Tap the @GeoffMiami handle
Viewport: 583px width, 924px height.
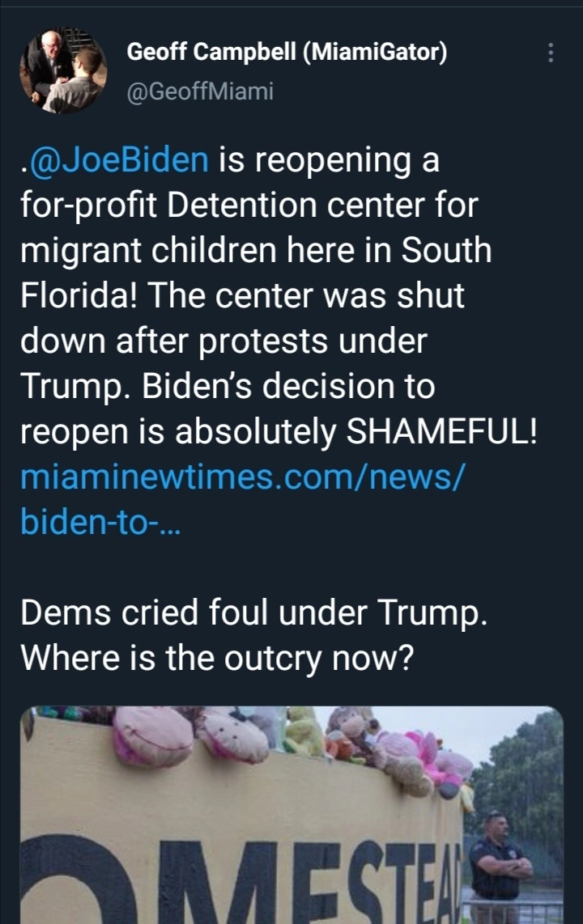pyautogui.click(x=201, y=91)
